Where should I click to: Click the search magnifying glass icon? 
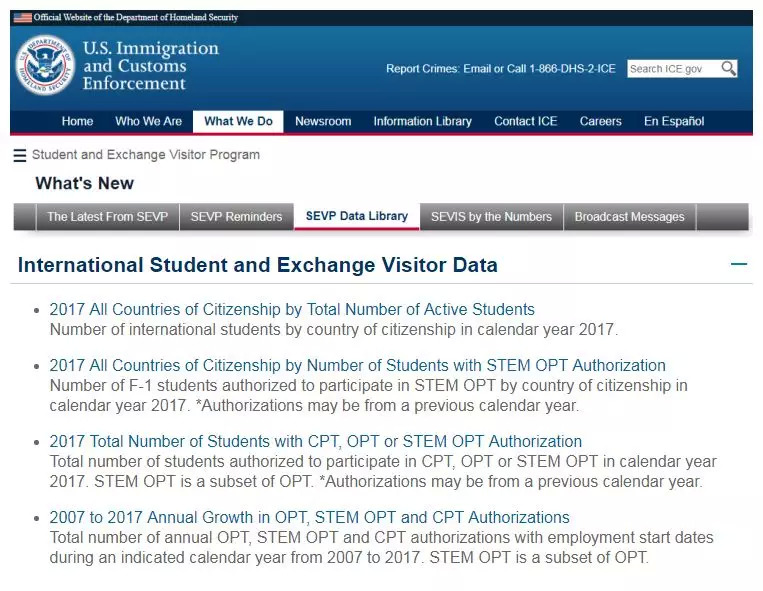tap(729, 69)
